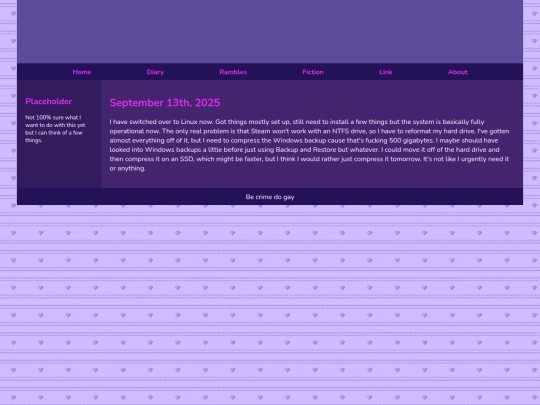Click the purple header banner area
The image size is (540, 405).
coord(270,31)
